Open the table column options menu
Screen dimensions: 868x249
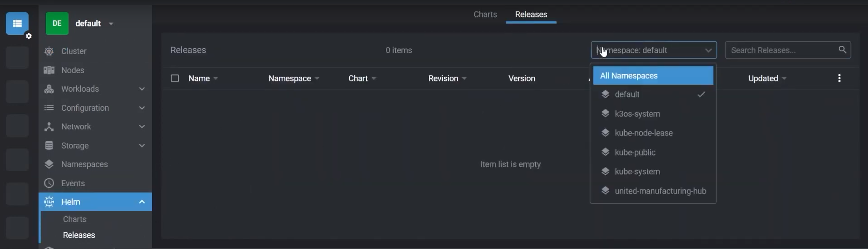(x=839, y=78)
